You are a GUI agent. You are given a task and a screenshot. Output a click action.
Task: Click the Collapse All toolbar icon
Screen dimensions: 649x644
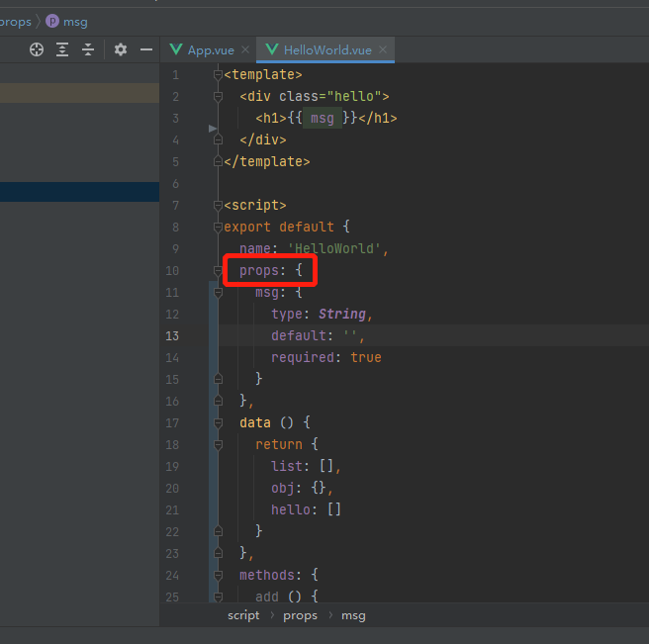pyautogui.click(x=88, y=49)
